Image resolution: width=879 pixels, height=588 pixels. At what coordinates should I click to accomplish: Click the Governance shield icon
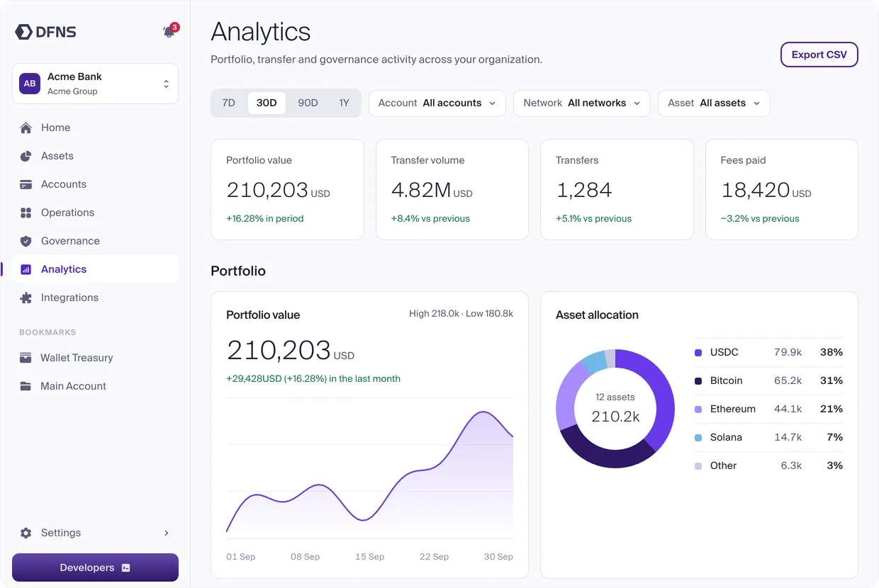click(26, 241)
